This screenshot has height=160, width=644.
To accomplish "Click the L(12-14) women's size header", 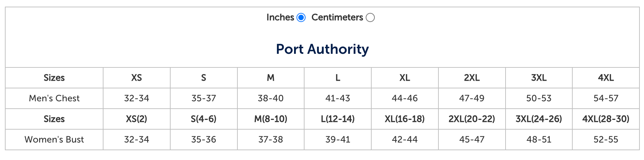I will click(x=338, y=119).
